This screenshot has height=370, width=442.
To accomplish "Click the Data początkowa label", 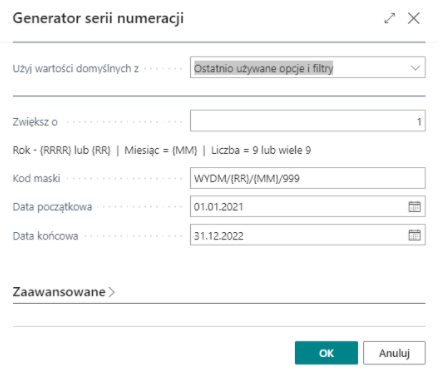I will pos(52,207).
